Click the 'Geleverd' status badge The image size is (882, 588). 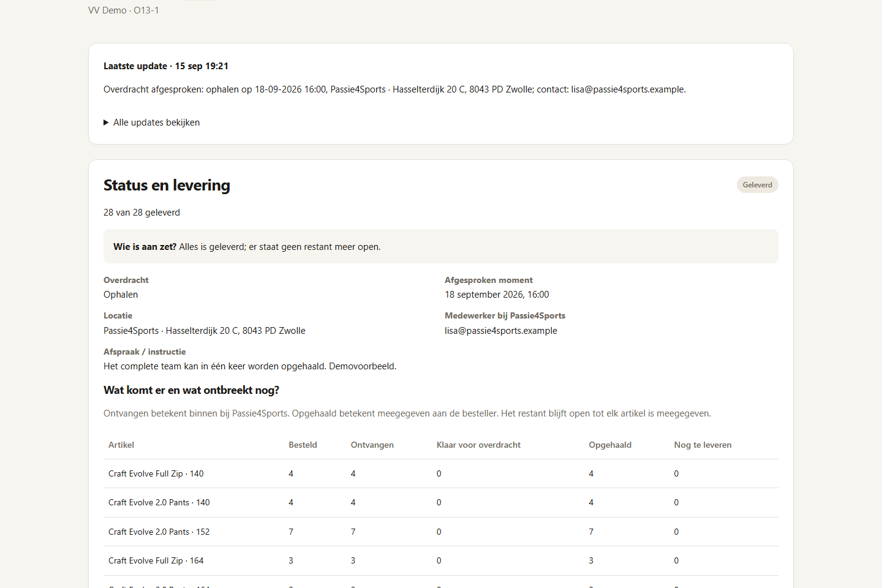click(x=757, y=185)
